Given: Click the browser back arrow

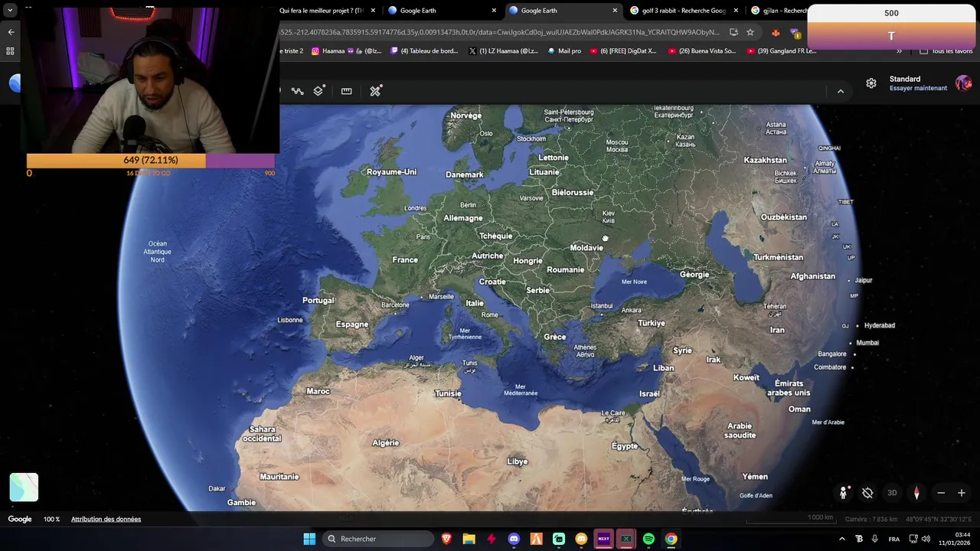Looking at the screenshot, I should 11,32.
